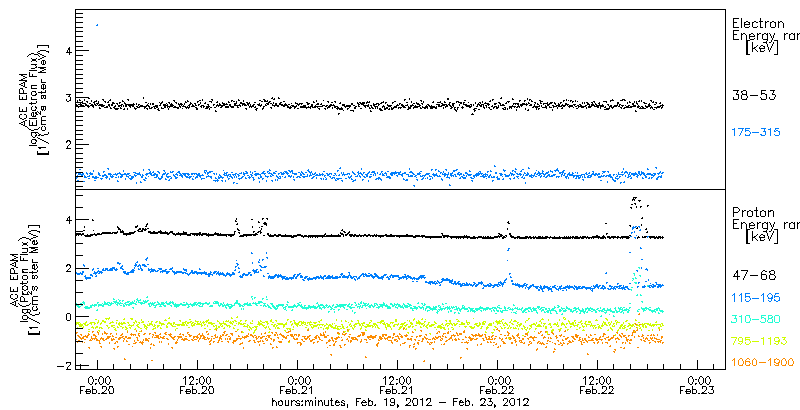Click the 0:00 Feb.20 time tick label
The width and height of the screenshot is (800, 410).
tap(99, 385)
